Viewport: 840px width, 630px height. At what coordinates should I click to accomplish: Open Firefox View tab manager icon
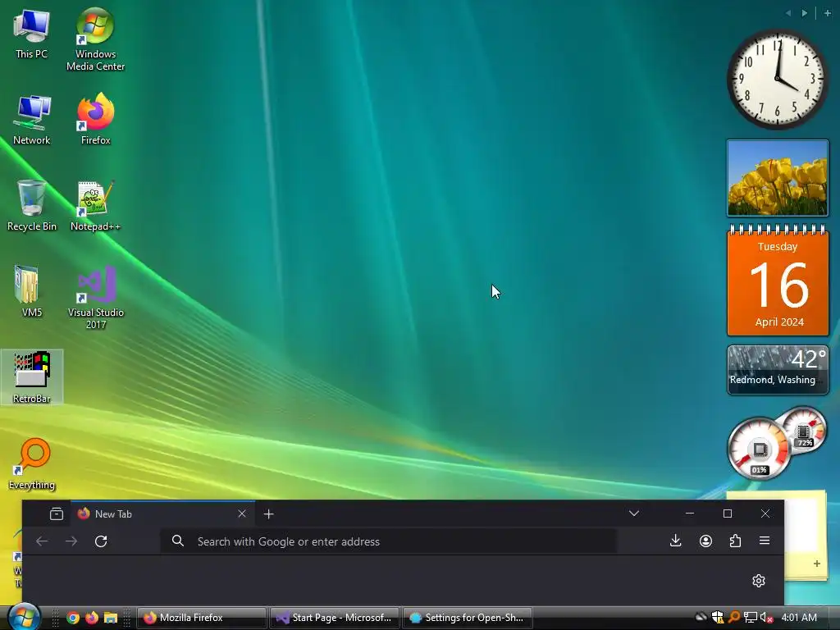coord(57,514)
